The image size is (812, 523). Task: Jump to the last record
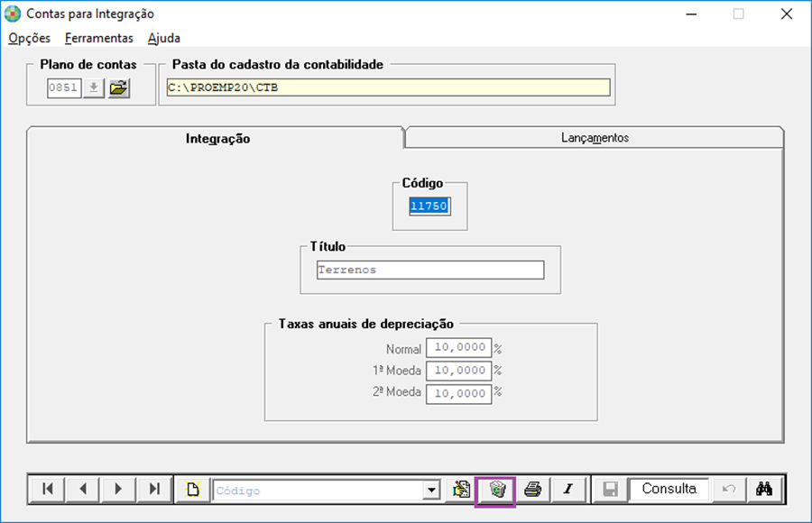tap(153, 489)
